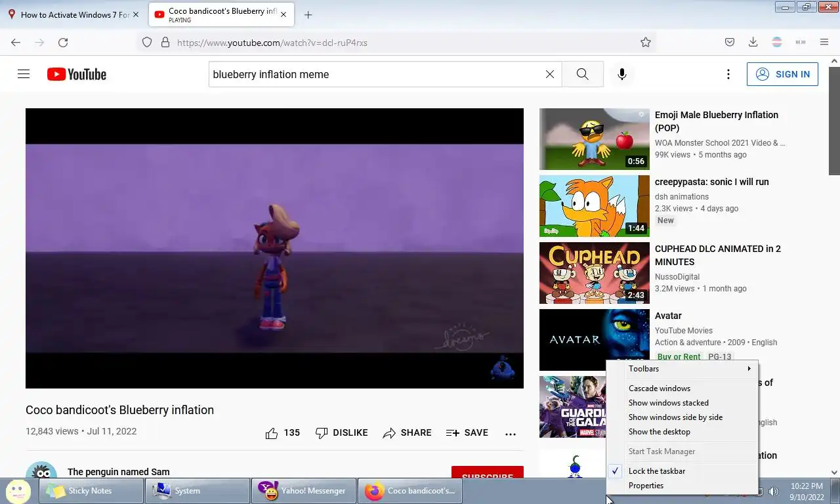Open System window from the taskbar
This screenshot has width=840, height=504.
click(198, 491)
